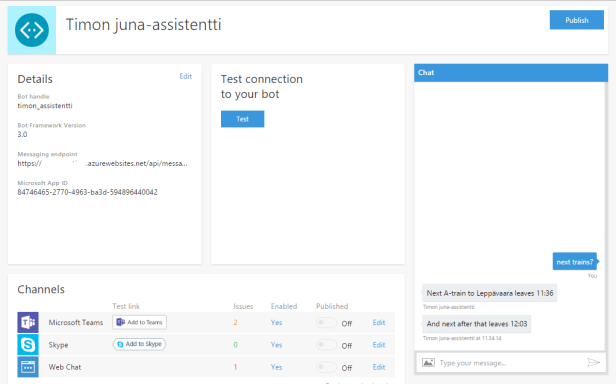
Task: Click the Test connection button
Action: (242, 119)
